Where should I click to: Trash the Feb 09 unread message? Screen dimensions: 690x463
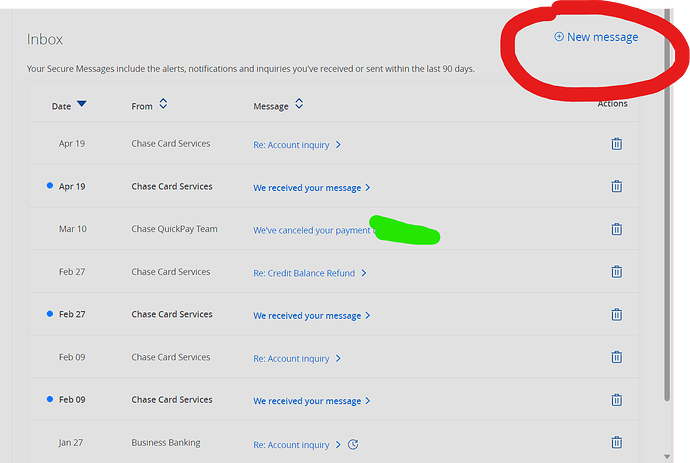pos(616,400)
